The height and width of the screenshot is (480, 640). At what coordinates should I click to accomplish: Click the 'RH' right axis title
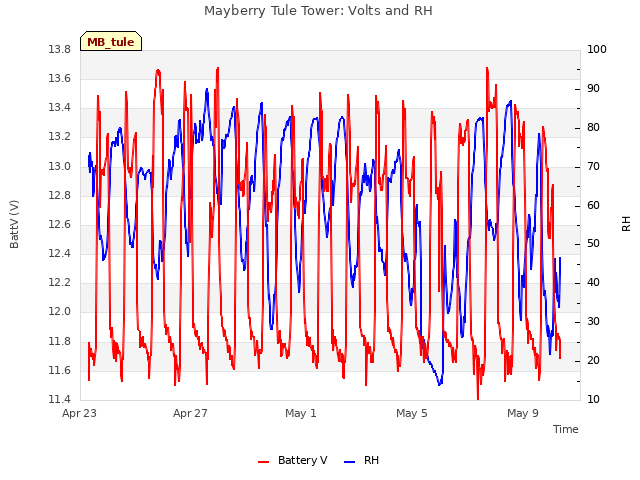(626, 224)
